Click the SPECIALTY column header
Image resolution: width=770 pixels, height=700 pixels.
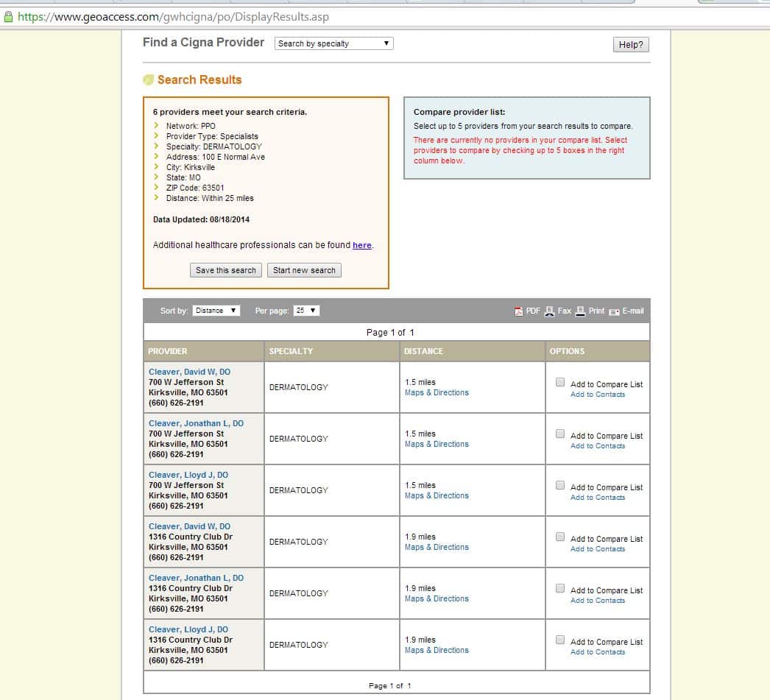coord(291,352)
